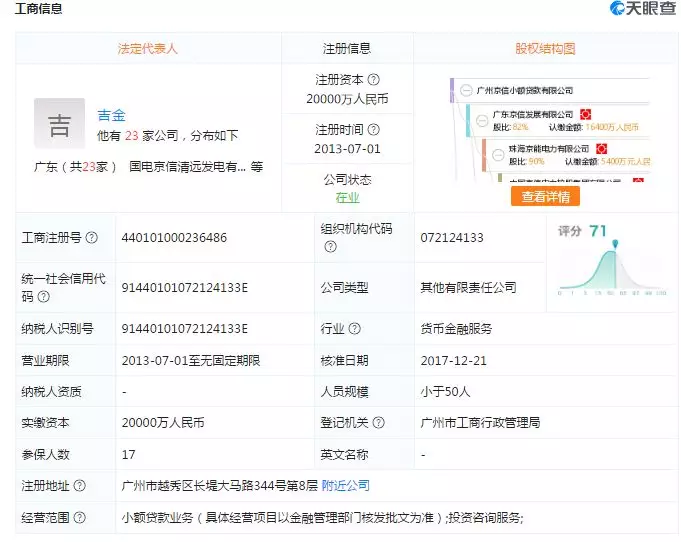
Task: Click help icon beside 统一社会信用代码
Action: click(x=43, y=297)
